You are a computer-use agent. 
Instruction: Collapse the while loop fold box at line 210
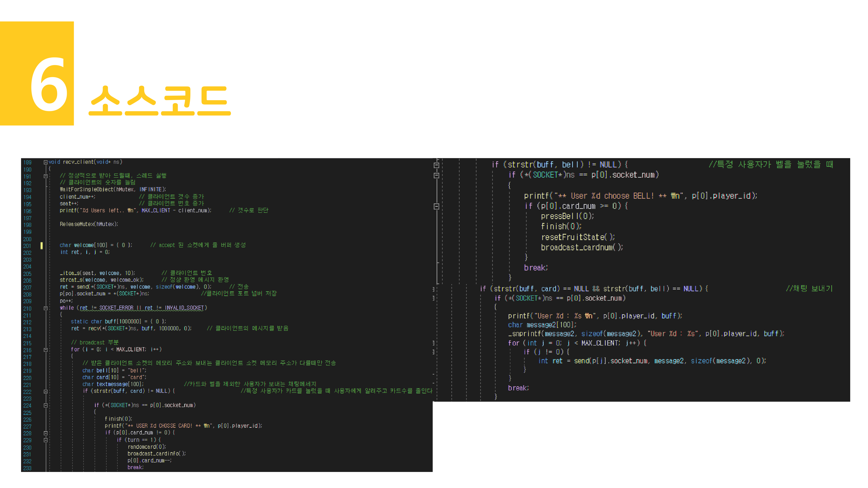[x=46, y=308]
